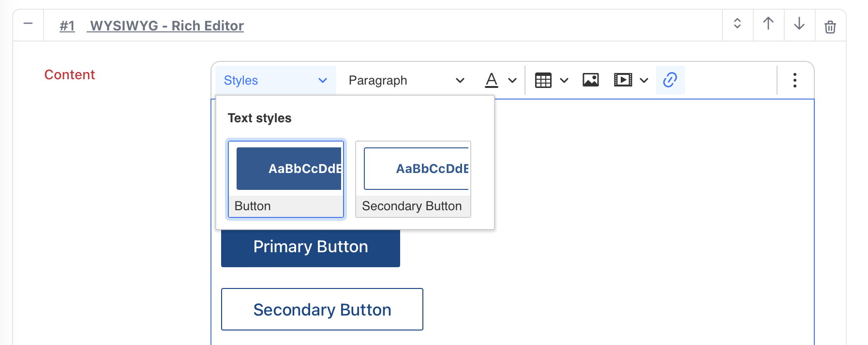This screenshot has height=345, width=868.
Task: Show more toolbar items via three dots
Action: [x=795, y=80]
